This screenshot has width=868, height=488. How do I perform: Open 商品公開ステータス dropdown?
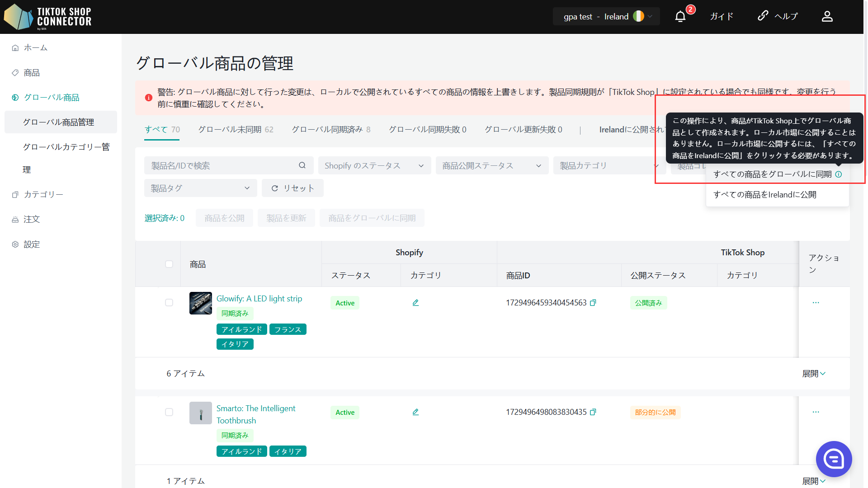[x=492, y=165]
